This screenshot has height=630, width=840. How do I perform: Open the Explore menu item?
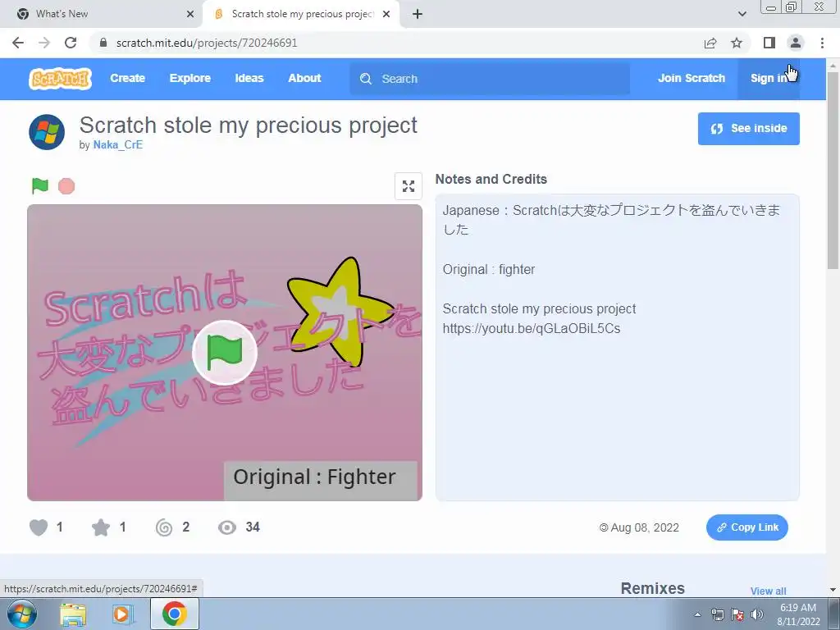pyautogui.click(x=189, y=78)
